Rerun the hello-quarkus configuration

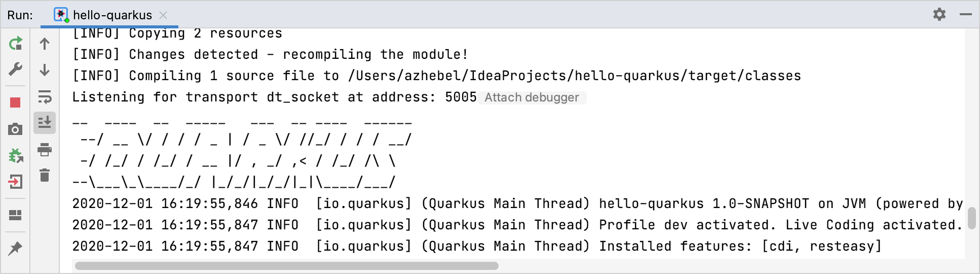[x=16, y=43]
